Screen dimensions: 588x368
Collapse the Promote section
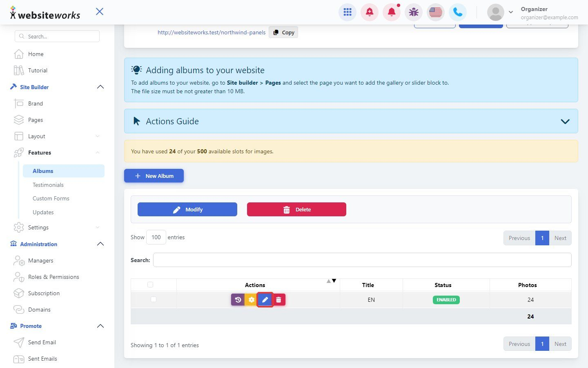click(100, 326)
